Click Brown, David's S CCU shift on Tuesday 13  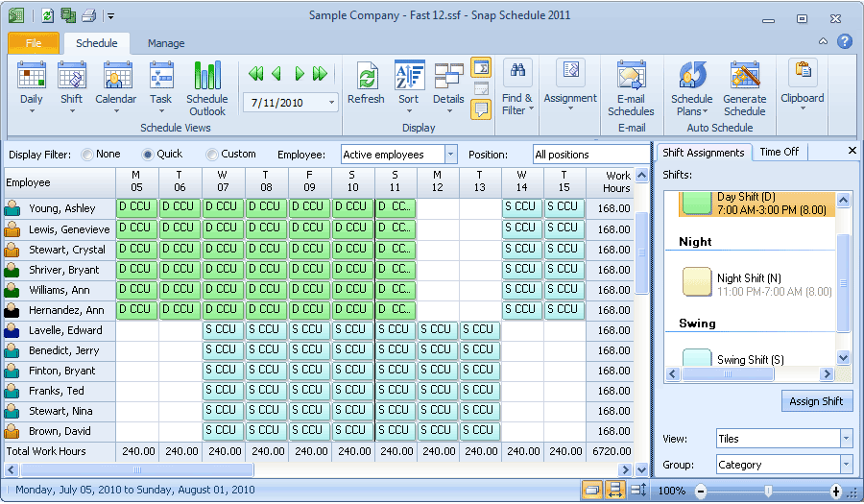[x=479, y=431]
